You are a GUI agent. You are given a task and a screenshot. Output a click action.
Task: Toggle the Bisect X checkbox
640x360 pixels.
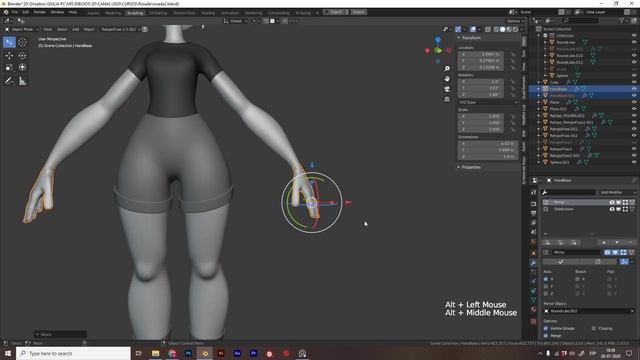pyautogui.click(x=577, y=279)
